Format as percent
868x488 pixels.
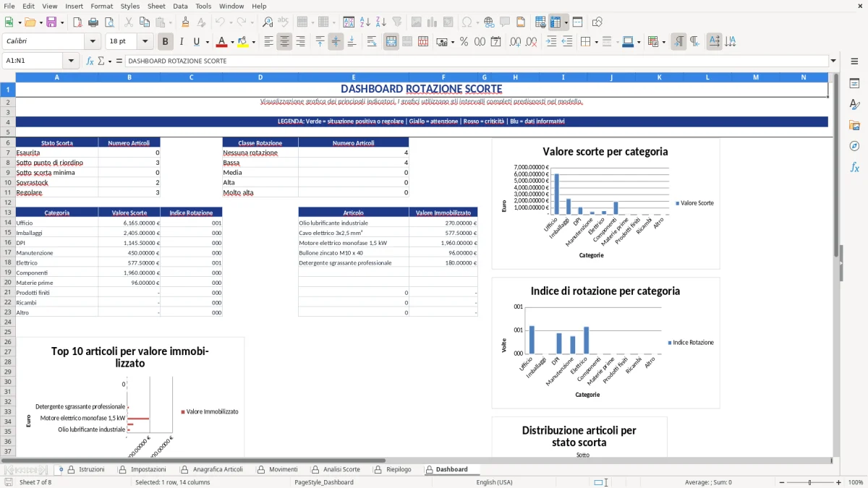464,42
